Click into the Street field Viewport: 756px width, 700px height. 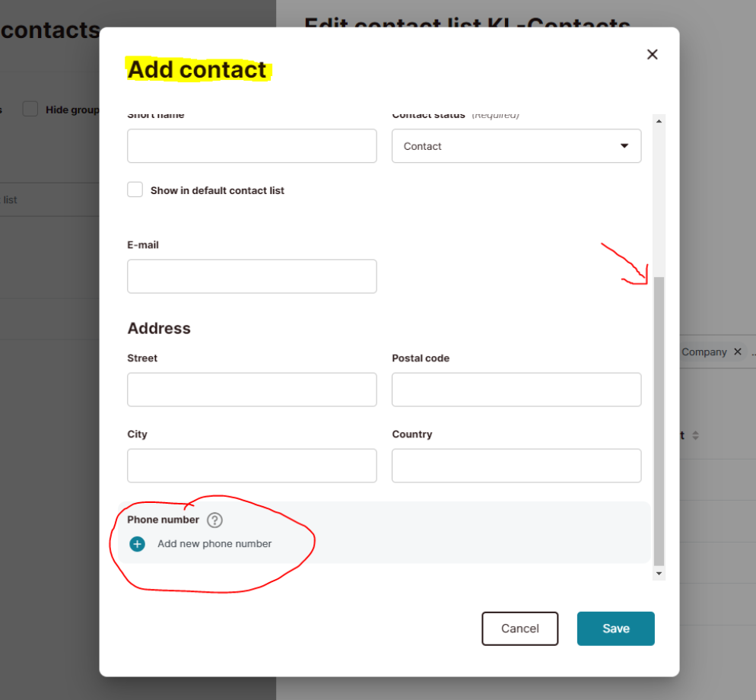click(252, 390)
